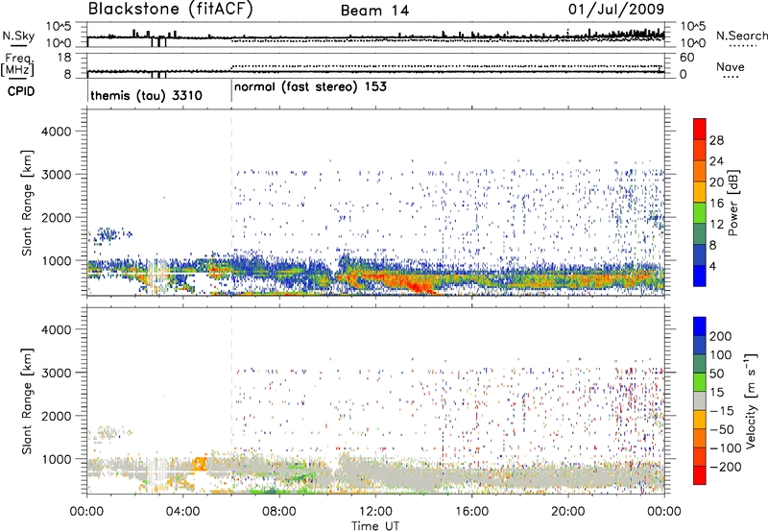Viewport: 768px width, 532px height.
Task: Click the isolated echo cluster near 1600 km
Action: (108, 235)
